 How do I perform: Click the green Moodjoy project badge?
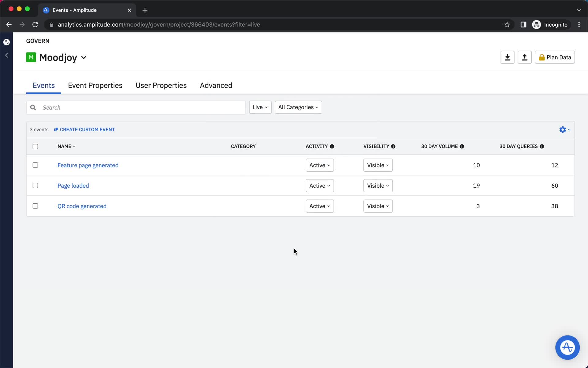click(x=31, y=57)
